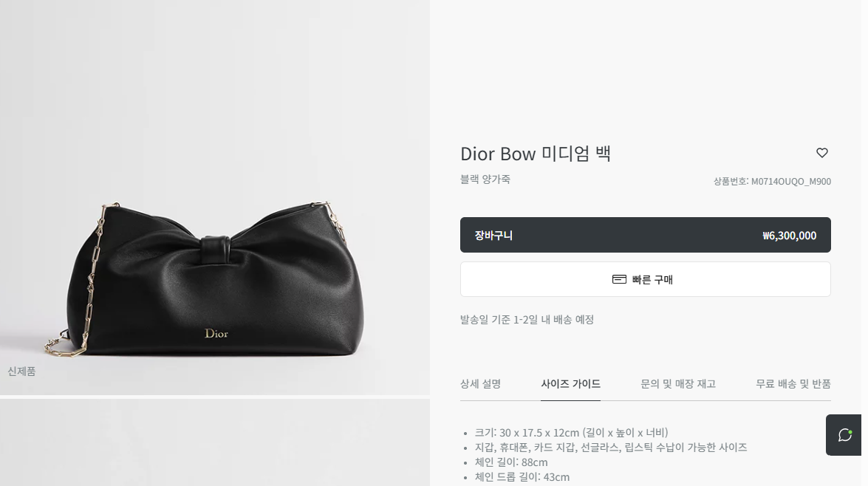Click the 크기 30 x 17.5 x 12cm line
Screen dimensions: 868x486
[x=571, y=432]
